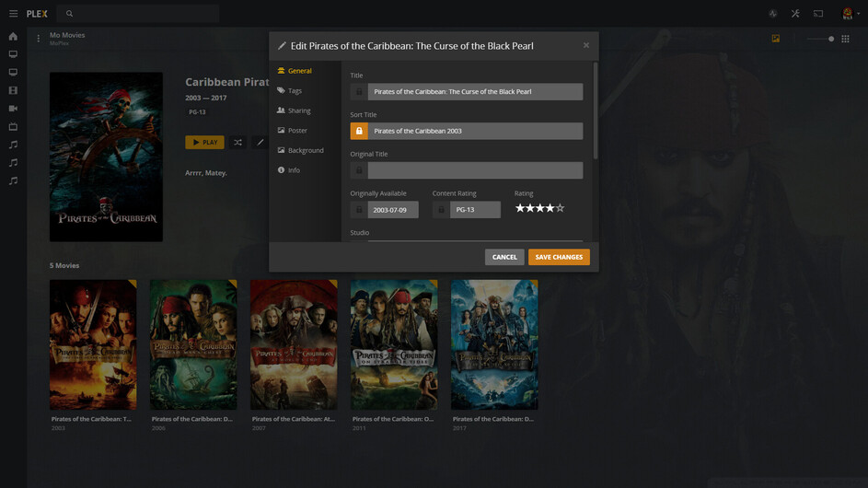Play the Caribbean Pirates collection
This screenshot has height=488, width=868.
(x=205, y=143)
